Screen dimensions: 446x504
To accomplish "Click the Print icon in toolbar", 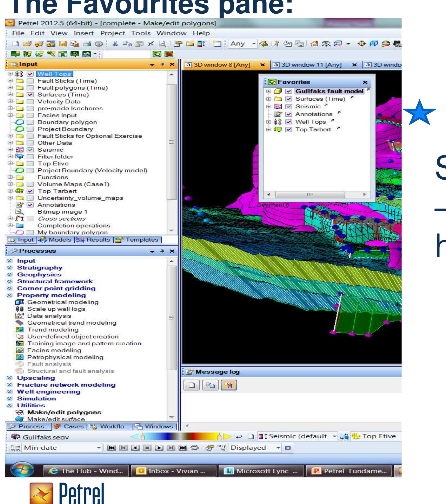I will click(87, 44).
